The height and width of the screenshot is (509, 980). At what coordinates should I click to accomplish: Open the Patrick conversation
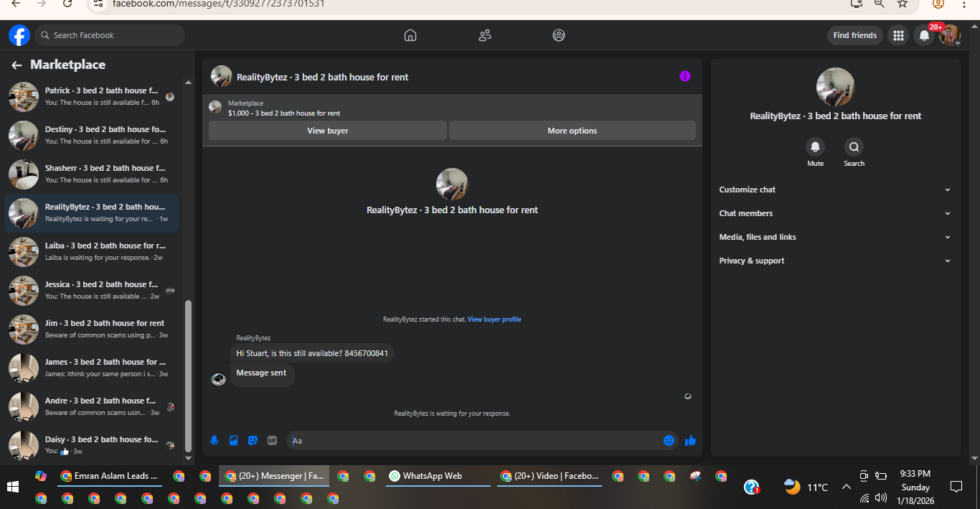pyautogui.click(x=92, y=96)
